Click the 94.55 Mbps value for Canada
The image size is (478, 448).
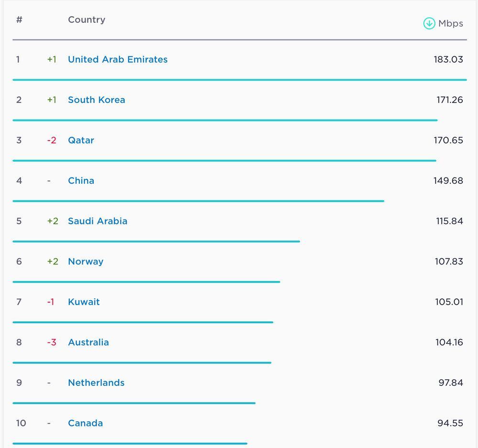(450, 423)
